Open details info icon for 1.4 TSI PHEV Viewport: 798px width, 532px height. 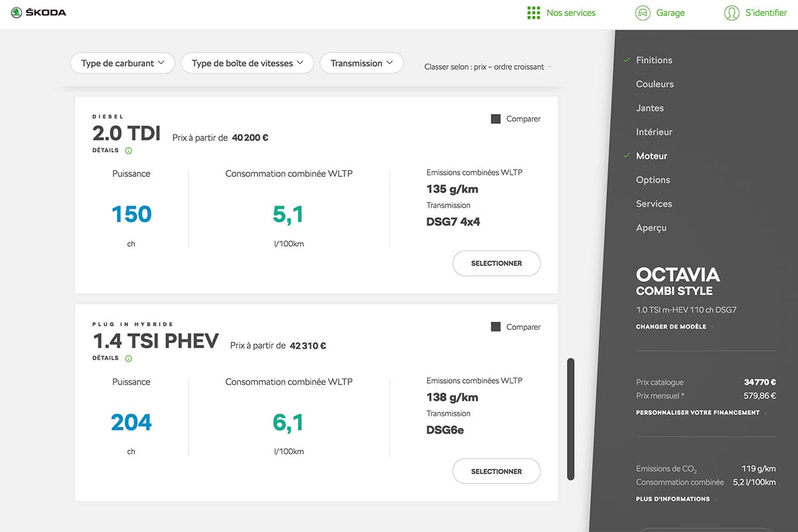(x=128, y=359)
